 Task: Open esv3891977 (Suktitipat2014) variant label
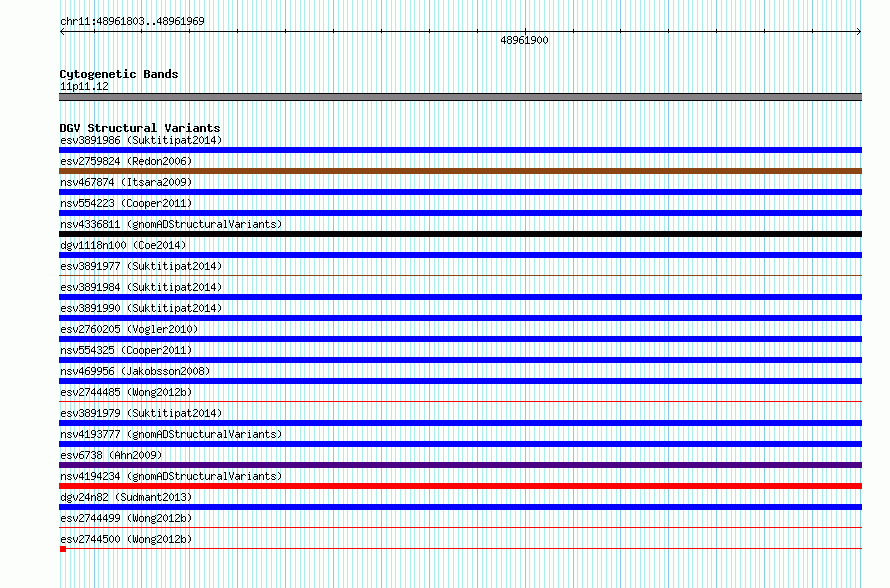click(x=141, y=266)
